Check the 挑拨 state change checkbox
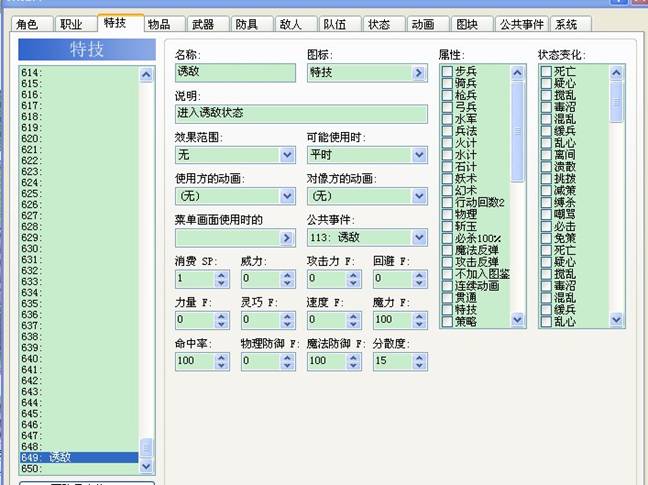 click(x=546, y=179)
